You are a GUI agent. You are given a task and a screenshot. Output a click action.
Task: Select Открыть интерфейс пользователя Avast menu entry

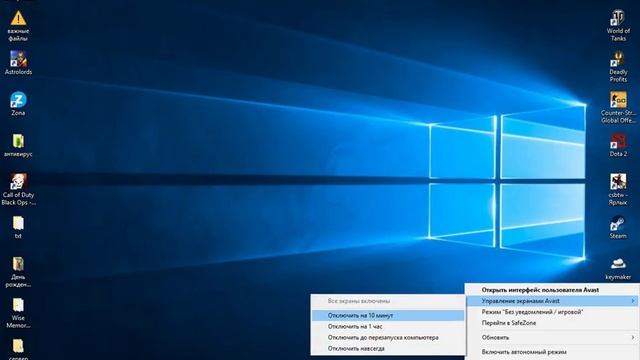coord(552,290)
